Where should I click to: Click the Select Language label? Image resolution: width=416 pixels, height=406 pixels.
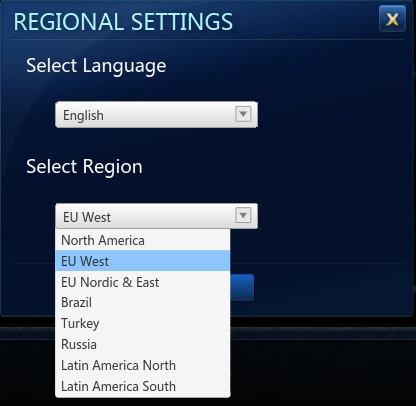click(x=96, y=66)
